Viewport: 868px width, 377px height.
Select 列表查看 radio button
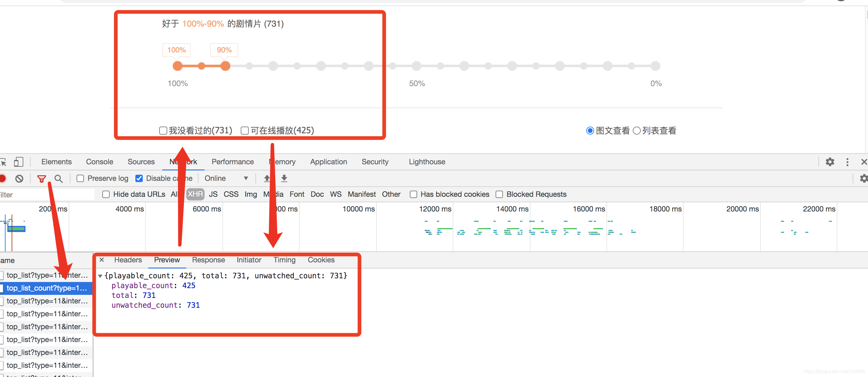click(636, 131)
